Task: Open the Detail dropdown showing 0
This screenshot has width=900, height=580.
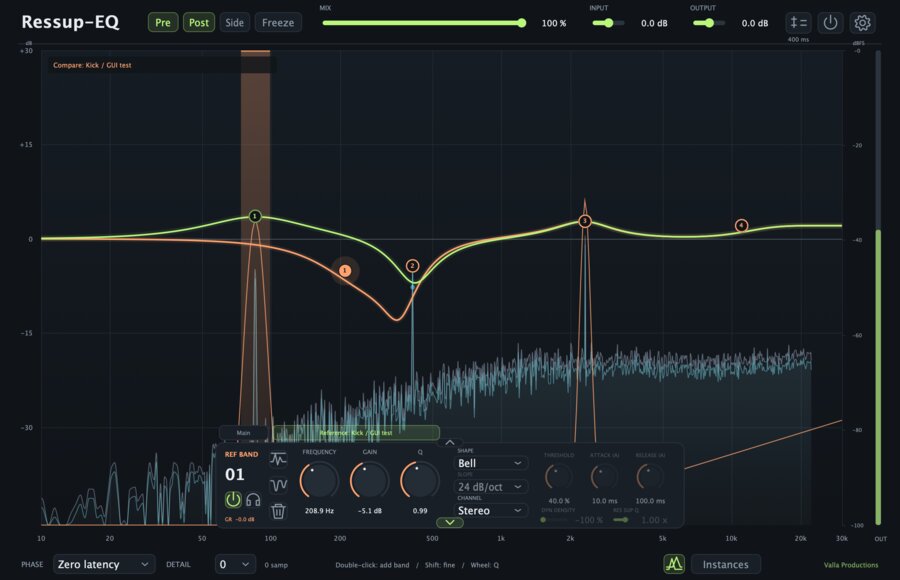Action: point(235,564)
